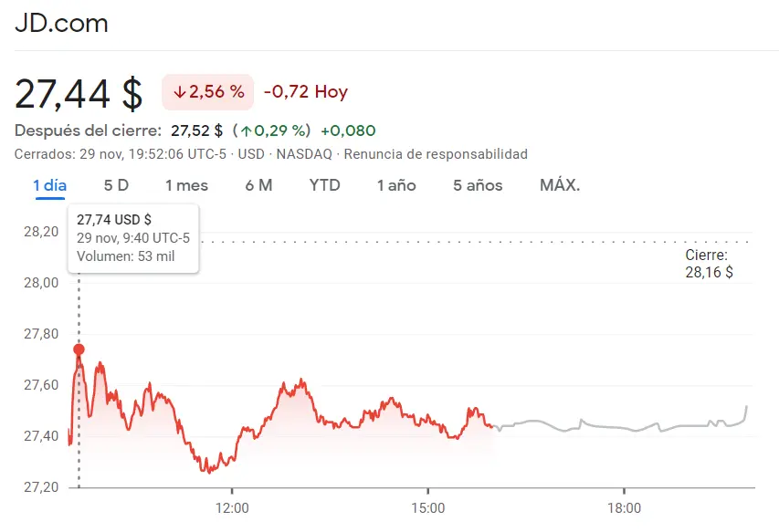
Task: Click the 27,44 $ current price
Action: 77,91
